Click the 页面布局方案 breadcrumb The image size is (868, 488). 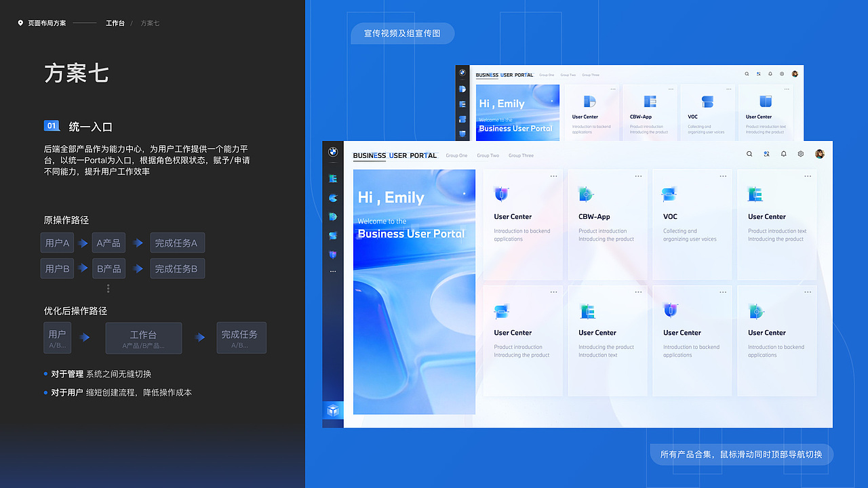[47, 23]
